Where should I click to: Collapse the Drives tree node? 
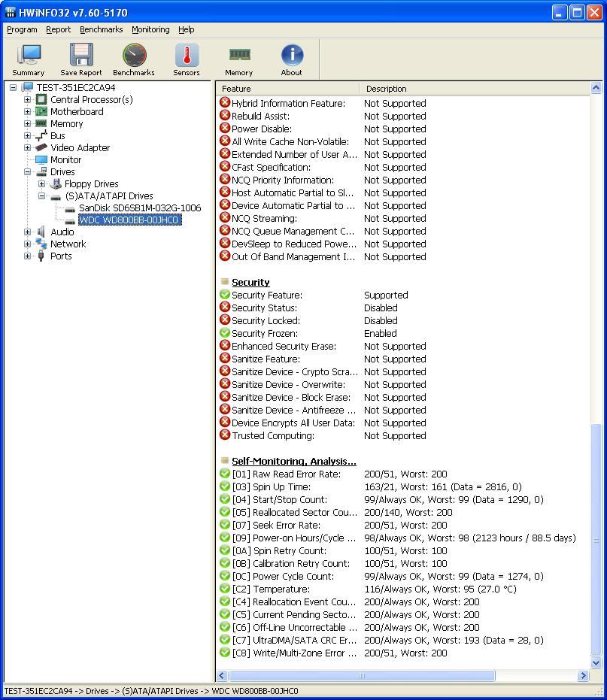27,172
